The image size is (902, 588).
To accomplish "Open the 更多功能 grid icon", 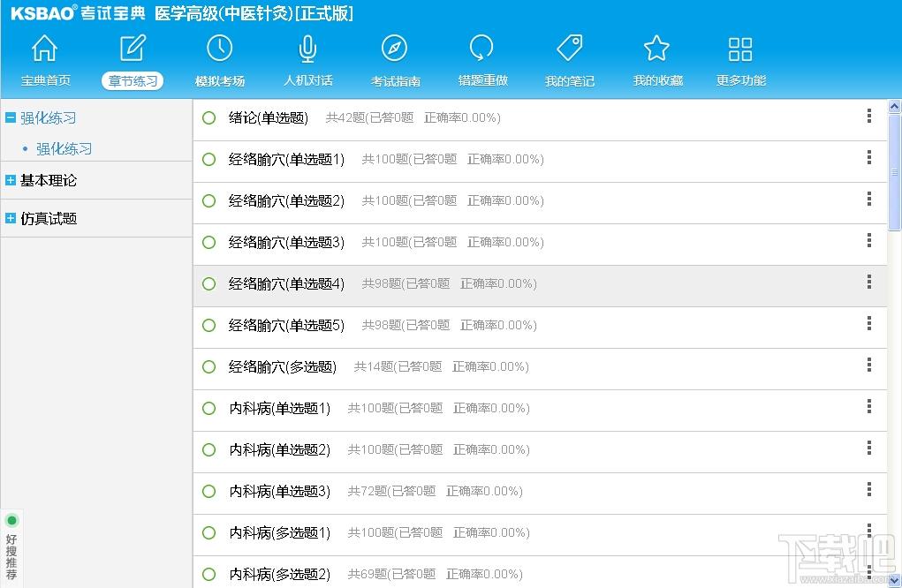I will [740, 49].
